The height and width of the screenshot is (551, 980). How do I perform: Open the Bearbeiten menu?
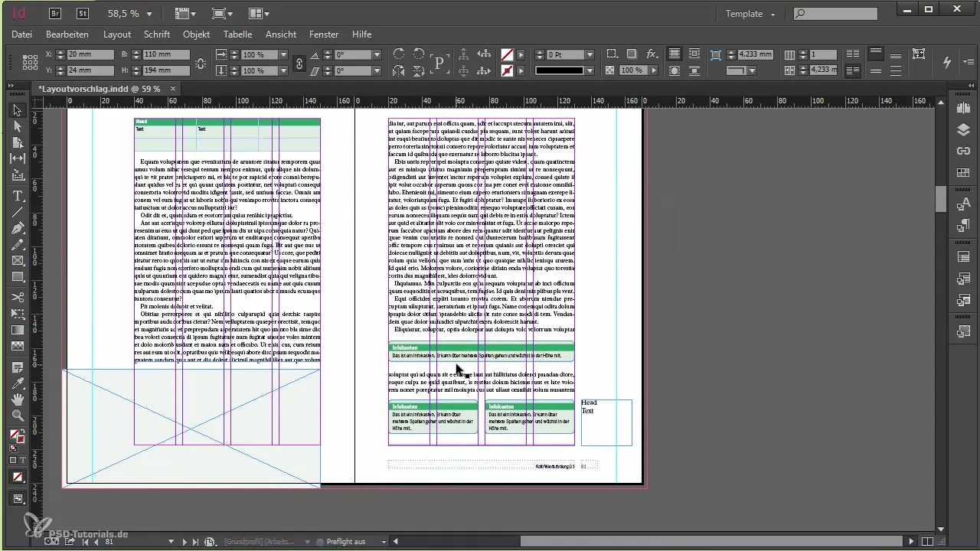pos(67,34)
